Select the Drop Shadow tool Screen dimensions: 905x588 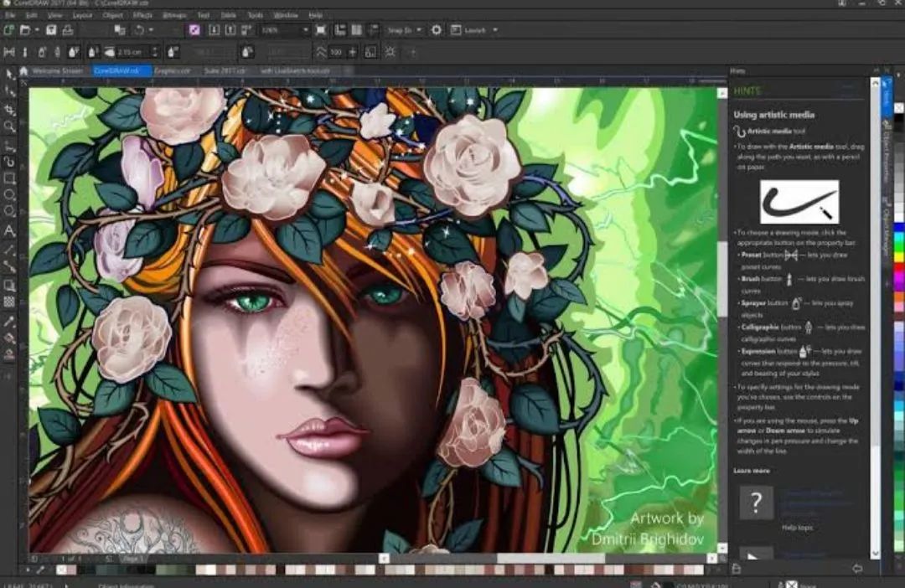point(10,285)
